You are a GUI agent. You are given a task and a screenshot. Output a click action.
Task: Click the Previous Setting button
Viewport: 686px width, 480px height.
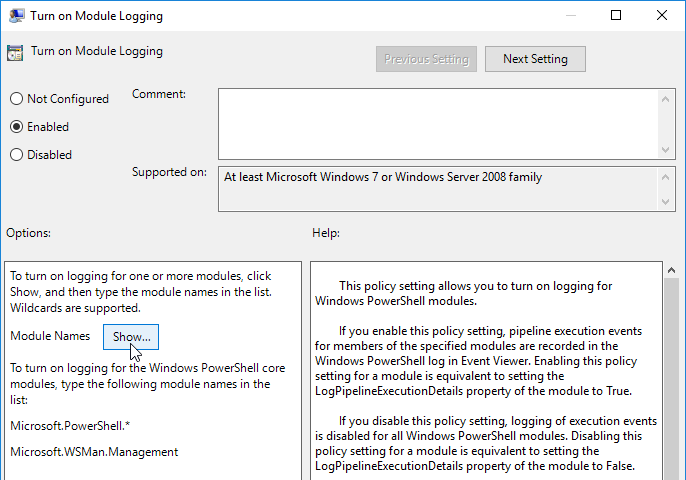click(426, 59)
